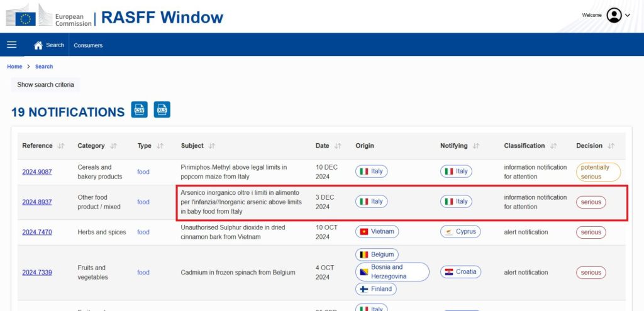This screenshot has width=644, height=311.
Task: Go to Home breadcrumb link
Action: (14, 67)
